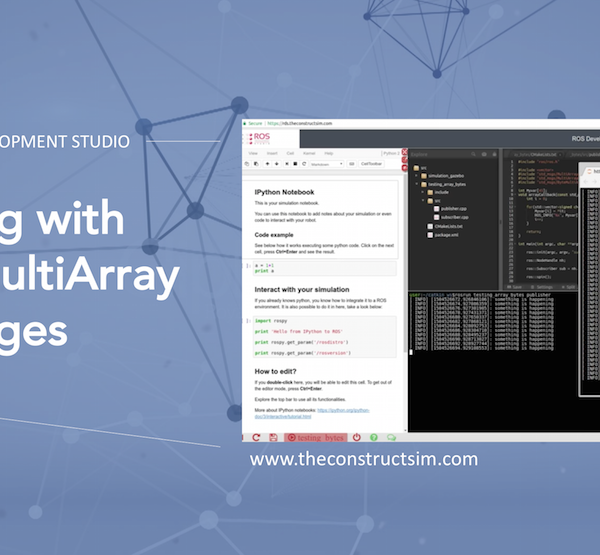Move selected cell down with arrow icon
The width and height of the screenshot is (600, 555).
pyautogui.click(x=277, y=164)
